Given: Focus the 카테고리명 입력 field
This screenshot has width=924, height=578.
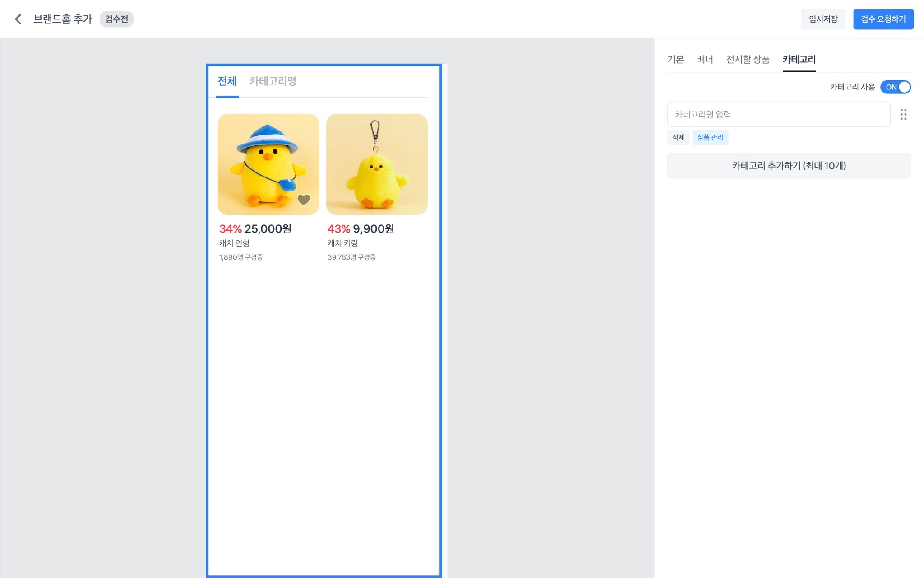Looking at the screenshot, I should point(778,114).
